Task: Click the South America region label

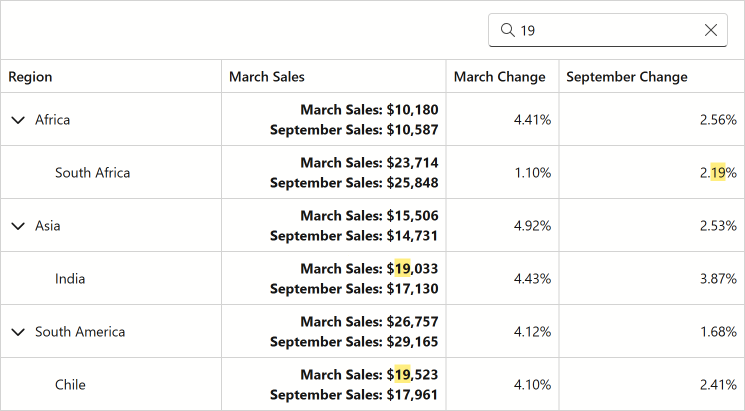Action: coord(80,332)
